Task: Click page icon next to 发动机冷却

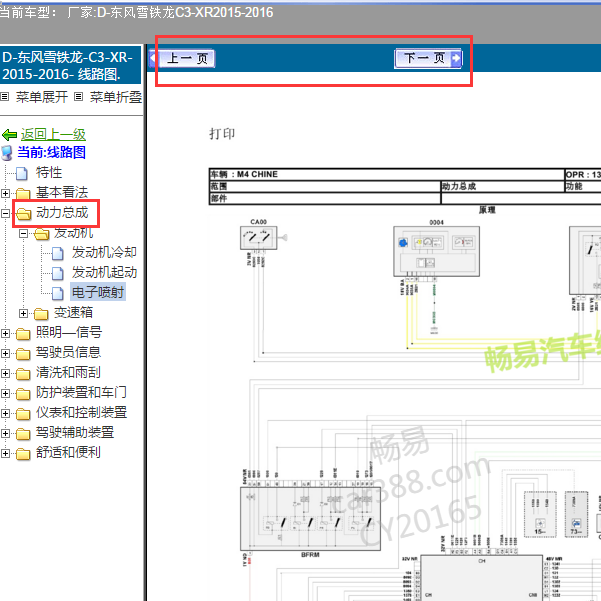Action: point(57,253)
